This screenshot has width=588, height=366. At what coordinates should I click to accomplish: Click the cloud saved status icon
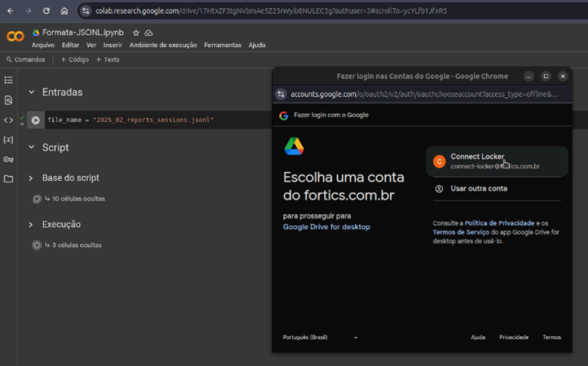point(148,33)
